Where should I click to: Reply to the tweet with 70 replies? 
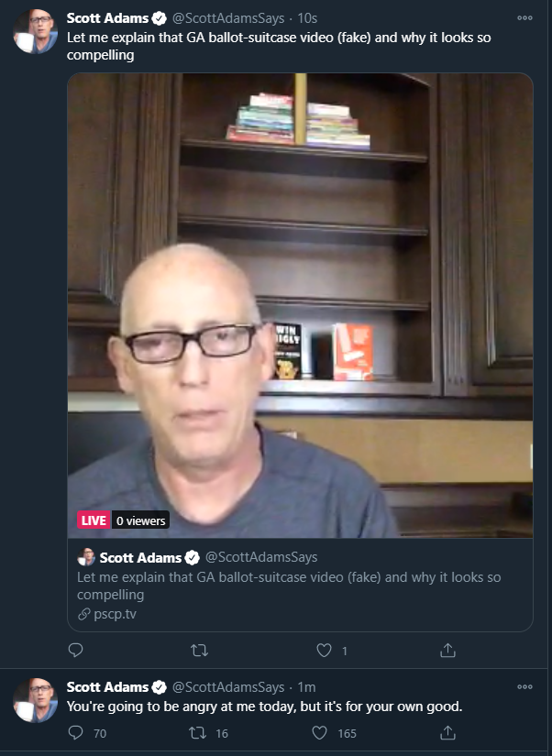(76, 733)
